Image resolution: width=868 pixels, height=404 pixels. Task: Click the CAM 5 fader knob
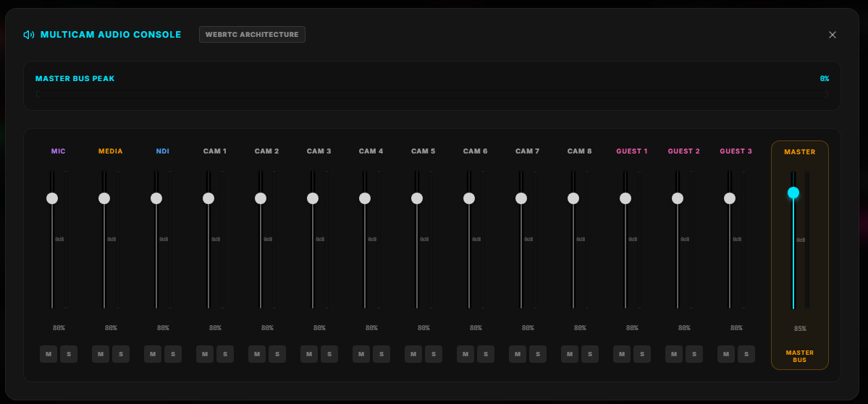pos(417,198)
